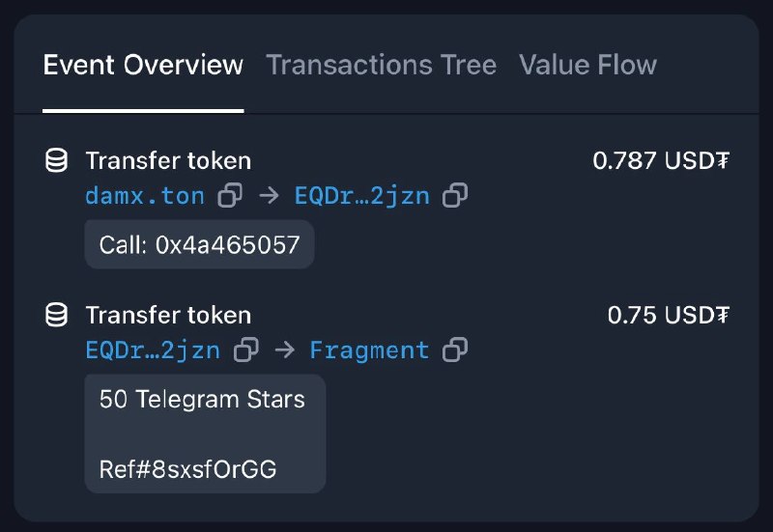Click the second Transfer token title
The image size is (773, 532).
pos(168,316)
